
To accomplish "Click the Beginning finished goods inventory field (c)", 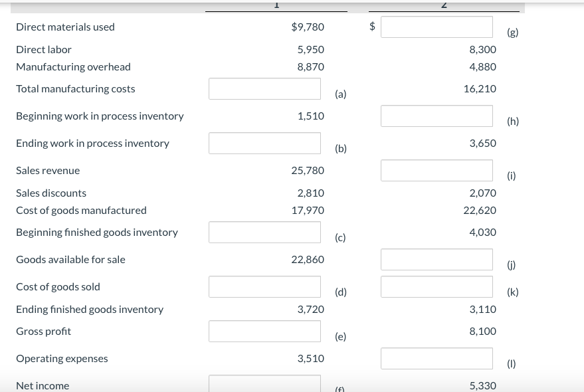I will point(264,232).
